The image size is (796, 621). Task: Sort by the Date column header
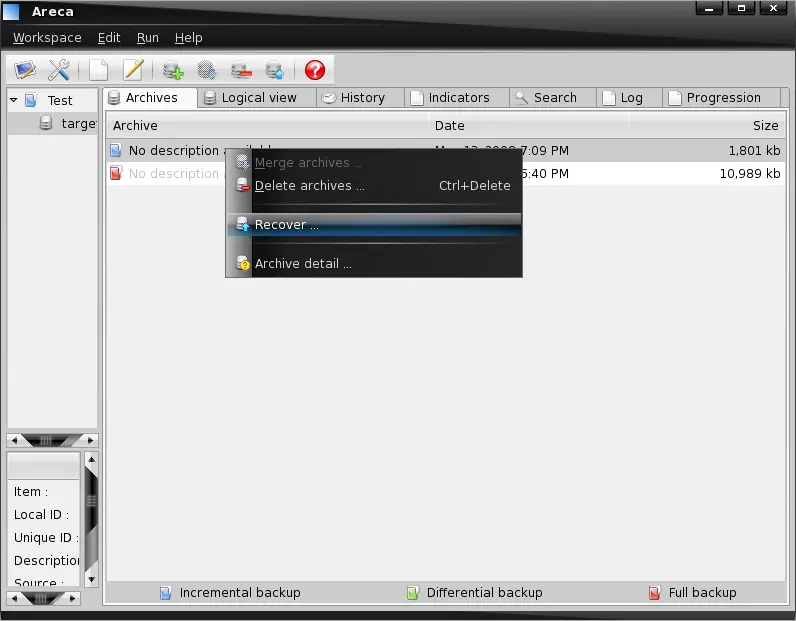(x=529, y=125)
